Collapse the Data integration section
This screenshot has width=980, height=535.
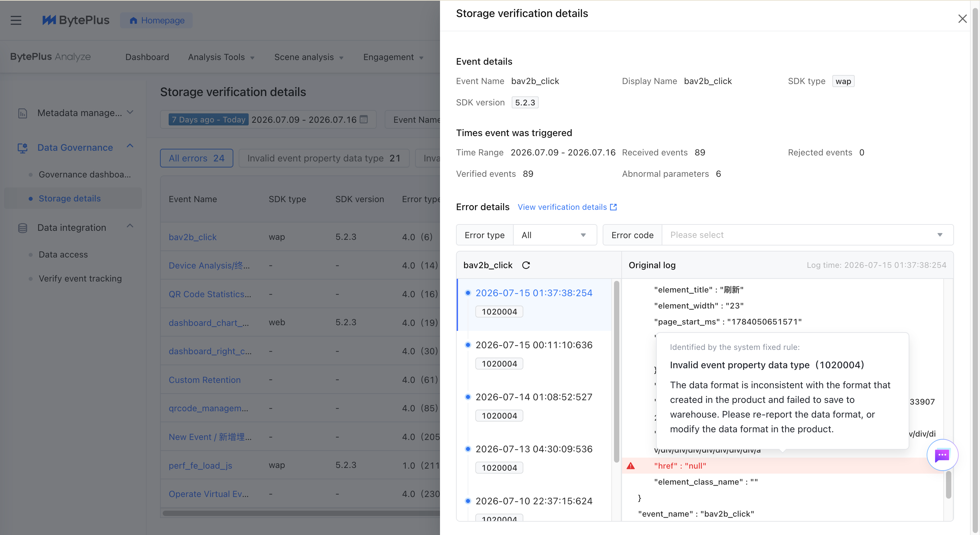[130, 226]
